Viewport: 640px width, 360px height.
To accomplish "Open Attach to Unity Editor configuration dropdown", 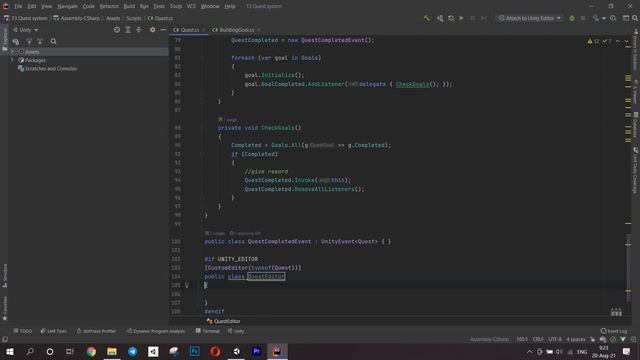I will tap(529, 18).
